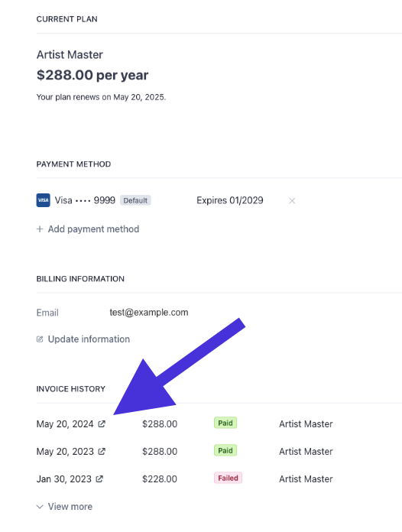The width and height of the screenshot is (402, 532).
Task: Open the May 20, 2023 invoice external link icon
Action: 102,451
